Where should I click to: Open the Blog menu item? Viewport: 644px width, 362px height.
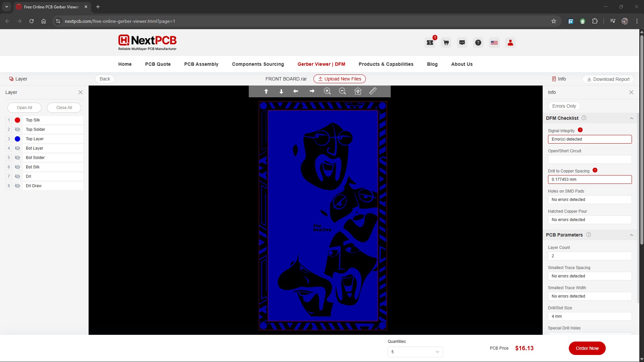pyautogui.click(x=432, y=64)
